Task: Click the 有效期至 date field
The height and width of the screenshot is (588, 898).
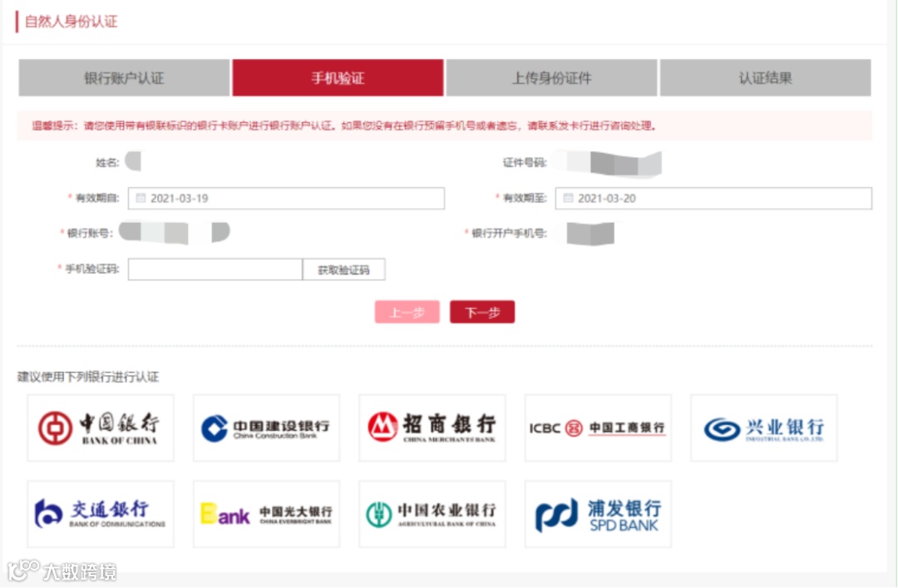Action: 713,198
